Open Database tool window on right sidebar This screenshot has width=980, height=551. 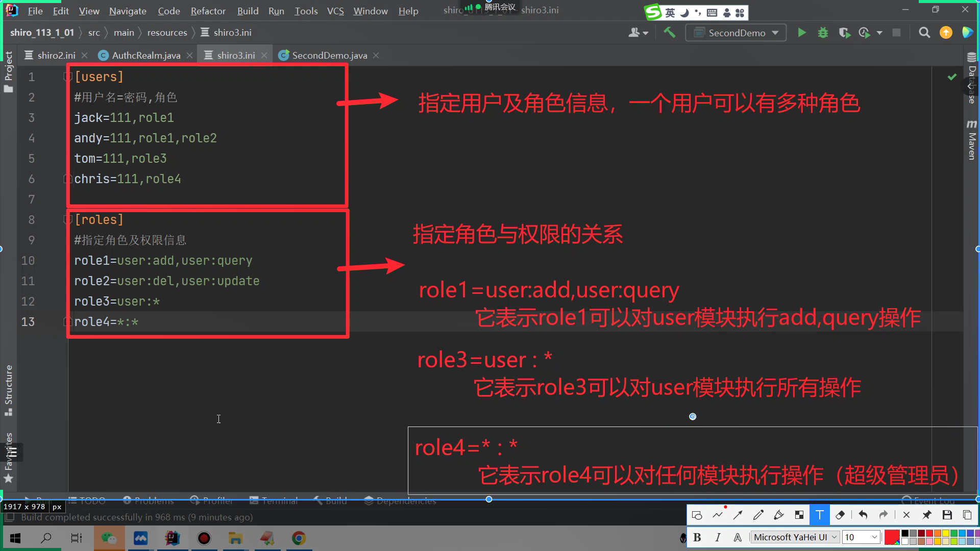[x=972, y=78]
